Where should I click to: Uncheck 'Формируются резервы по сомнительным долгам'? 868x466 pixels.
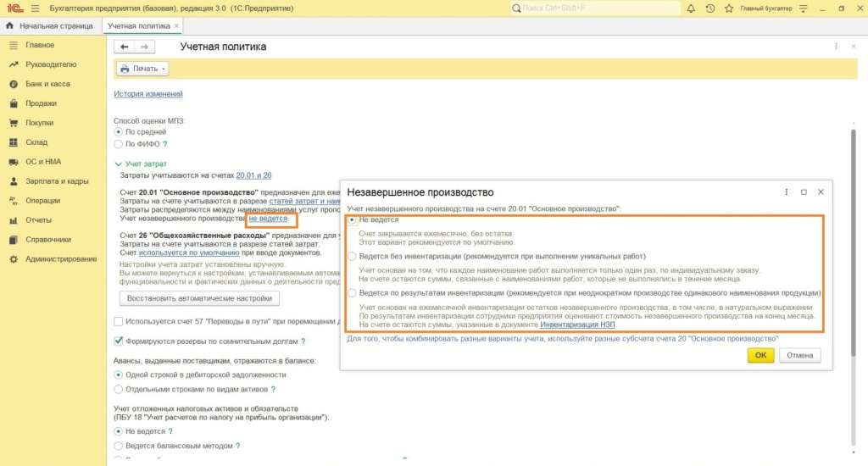tap(119, 341)
